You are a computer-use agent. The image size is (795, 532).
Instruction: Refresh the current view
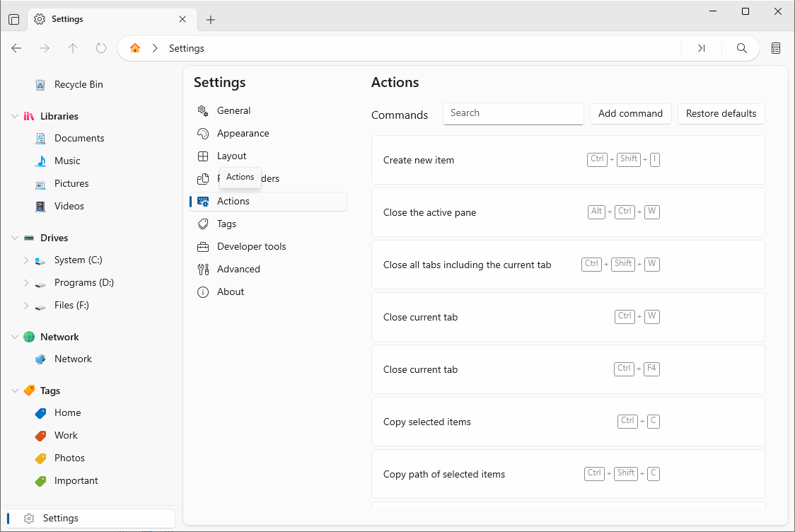click(x=101, y=48)
